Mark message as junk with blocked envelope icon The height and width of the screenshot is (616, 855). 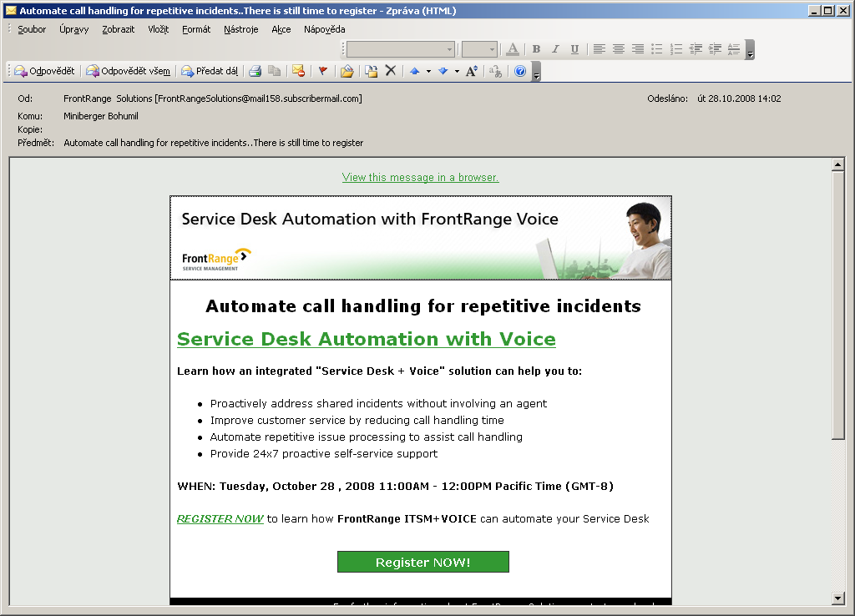[298, 71]
